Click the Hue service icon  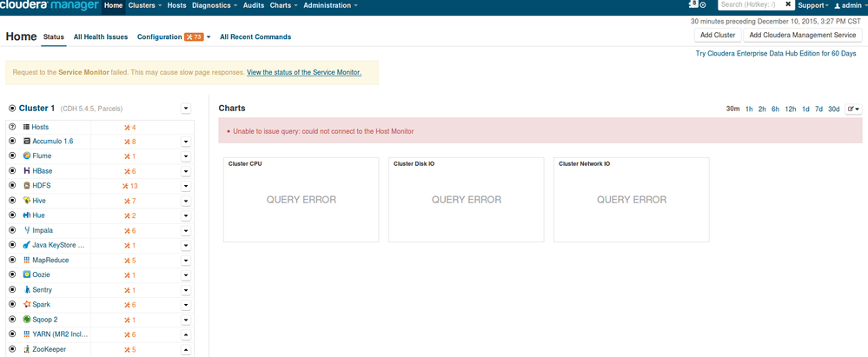pos(27,215)
